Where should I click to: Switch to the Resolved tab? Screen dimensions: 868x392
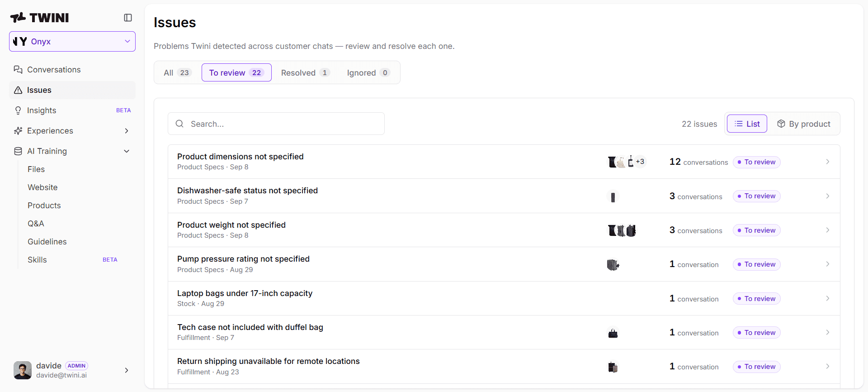tap(306, 73)
